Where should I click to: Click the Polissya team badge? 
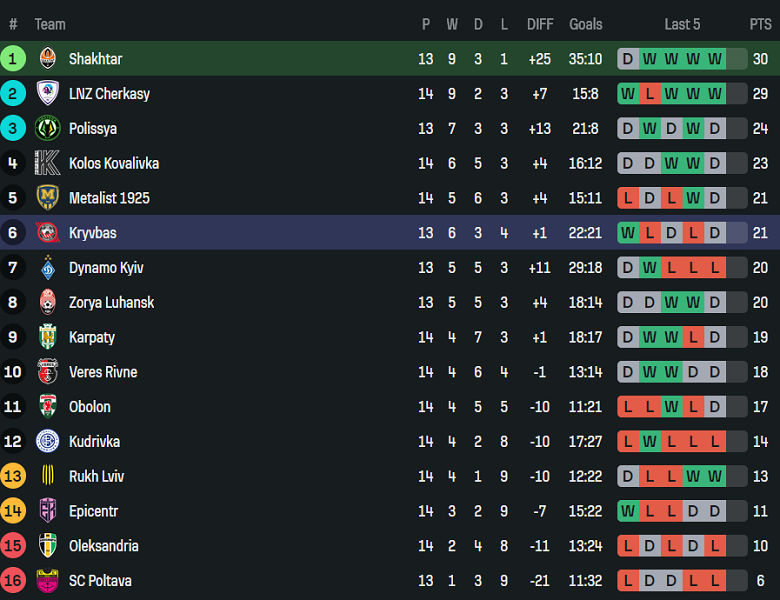pos(48,129)
